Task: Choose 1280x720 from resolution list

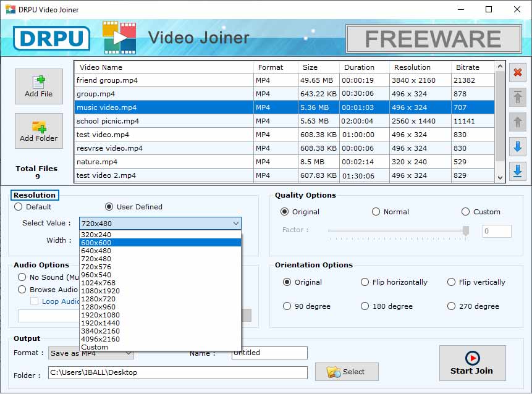Action: point(160,299)
